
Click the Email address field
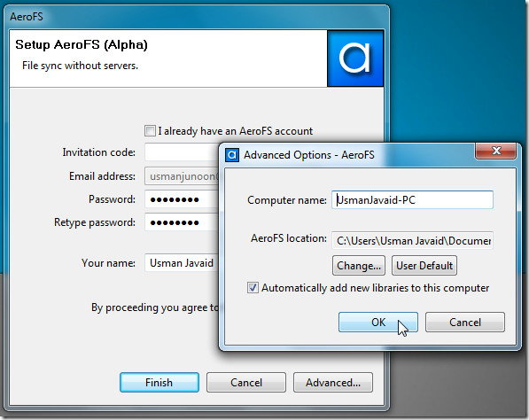(x=182, y=176)
